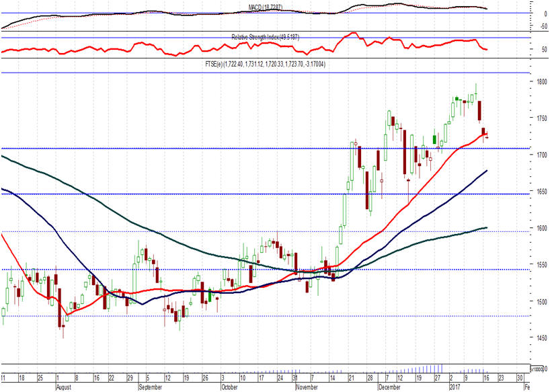Select the FTSE(e) price chart title
550x392 pixels.
pyautogui.click(x=265, y=64)
